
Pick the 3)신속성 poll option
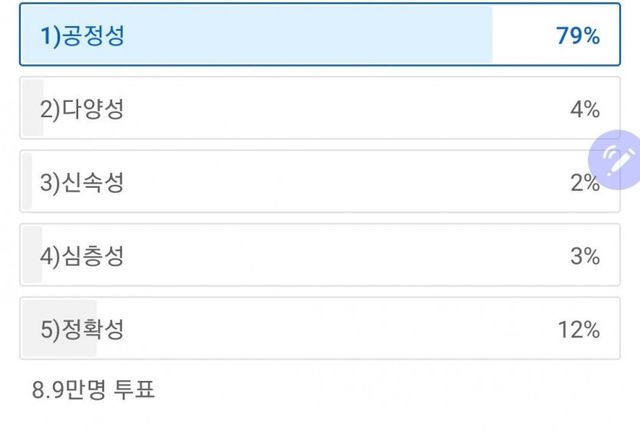point(300,182)
